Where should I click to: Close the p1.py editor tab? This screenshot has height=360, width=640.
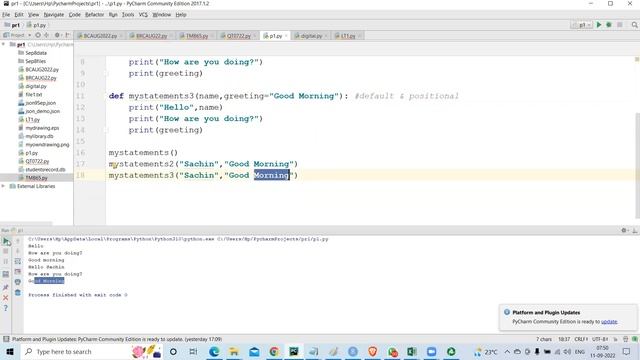click(x=286, y=36)
